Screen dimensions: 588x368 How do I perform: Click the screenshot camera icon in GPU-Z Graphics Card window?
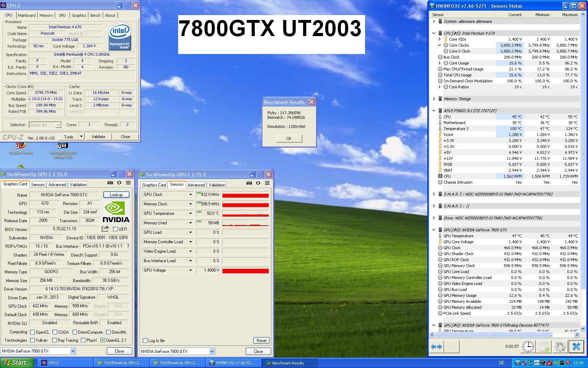tap(110, 183)
